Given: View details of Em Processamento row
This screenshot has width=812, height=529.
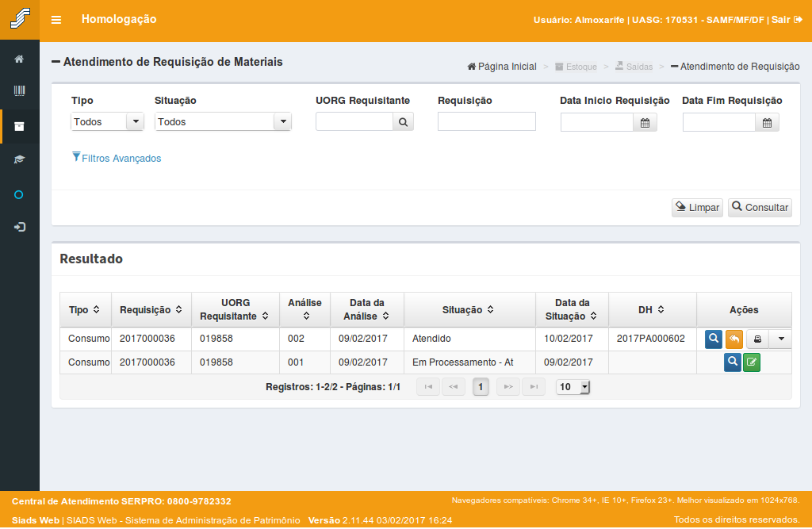Looking at the screenshot, I should (x=732, y=362).
